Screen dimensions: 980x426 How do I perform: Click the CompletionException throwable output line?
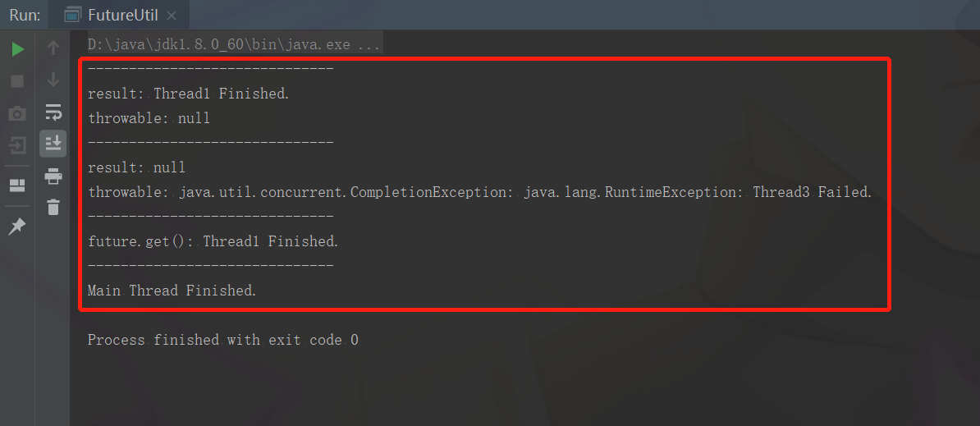point(479,192)
